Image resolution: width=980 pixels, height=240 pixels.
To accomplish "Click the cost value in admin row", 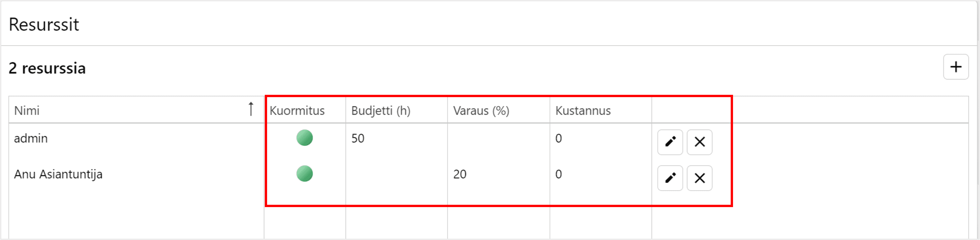I will point(558,138).
